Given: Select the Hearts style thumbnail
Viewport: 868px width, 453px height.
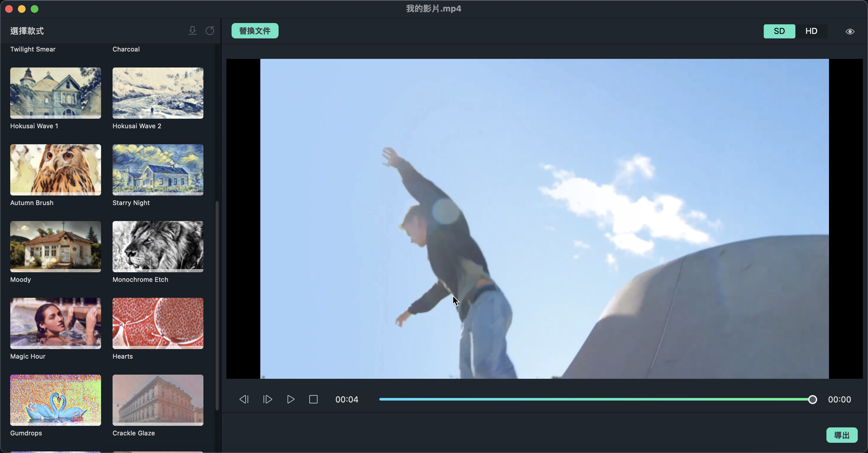Looking at the screenshot, I should (158, 323).
